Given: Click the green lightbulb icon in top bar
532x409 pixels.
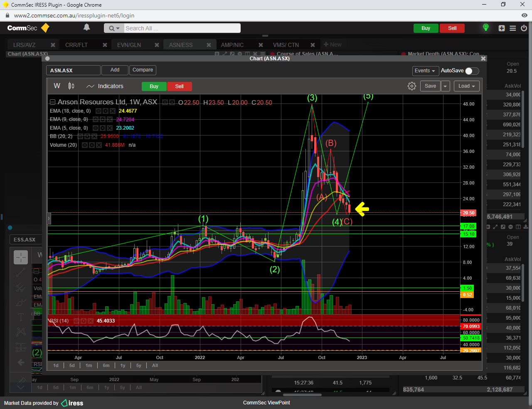Looking at the screenshot, I should [485, 27].
